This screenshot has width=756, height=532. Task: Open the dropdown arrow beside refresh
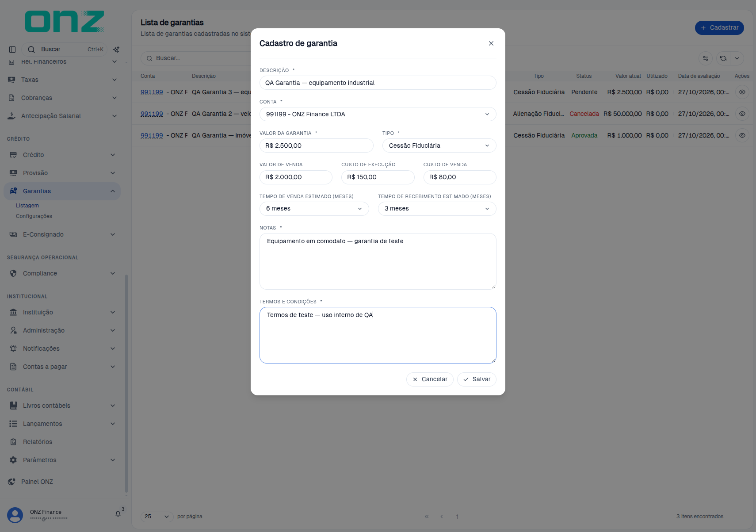pos(737,58)
